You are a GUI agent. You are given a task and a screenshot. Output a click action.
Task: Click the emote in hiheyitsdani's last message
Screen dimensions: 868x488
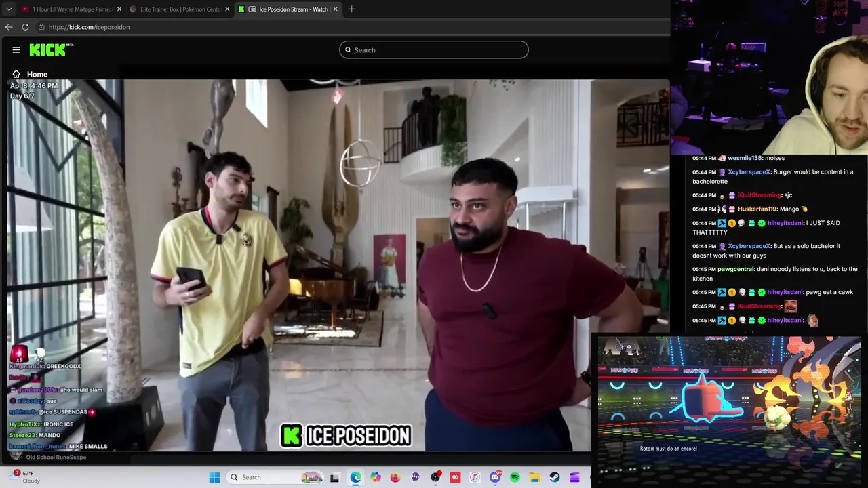[812, 320]
